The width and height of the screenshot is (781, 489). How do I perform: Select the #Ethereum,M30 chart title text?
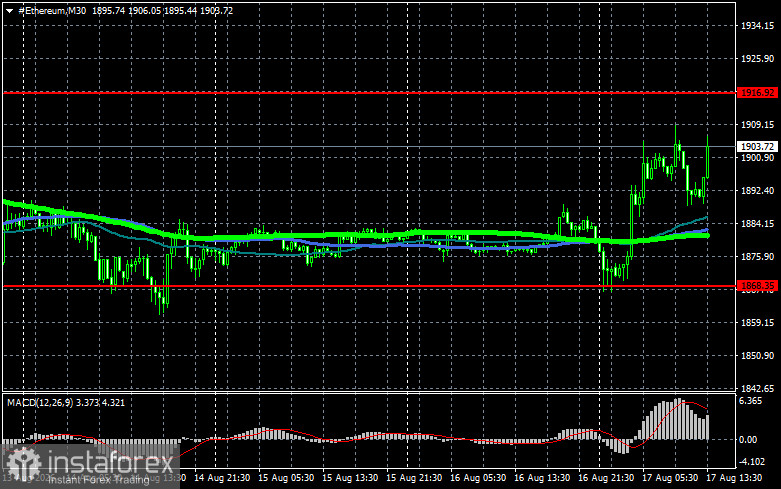[52, 11]
